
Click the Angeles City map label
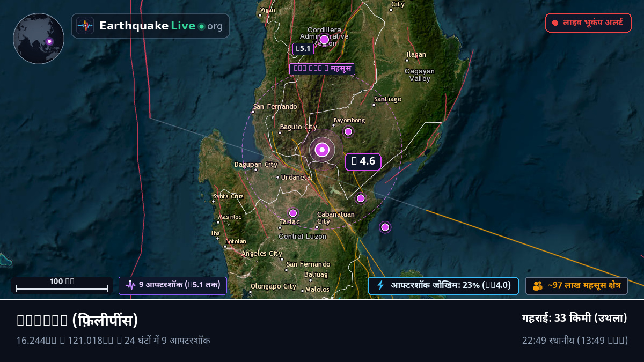[262, 254]
